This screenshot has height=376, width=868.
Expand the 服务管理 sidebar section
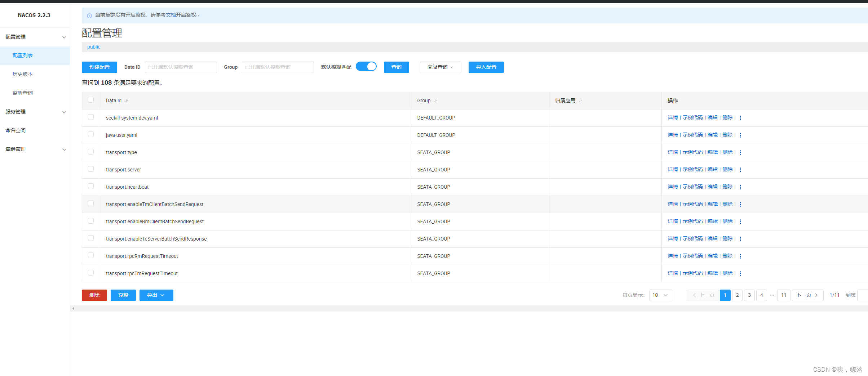click(x=35, y=112)
